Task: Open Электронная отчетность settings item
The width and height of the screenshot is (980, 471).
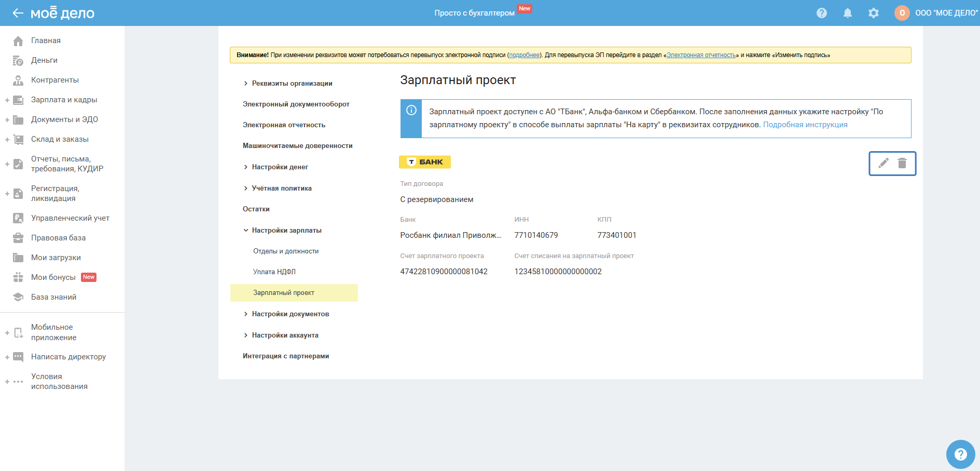Action: (x=284, y=125)
